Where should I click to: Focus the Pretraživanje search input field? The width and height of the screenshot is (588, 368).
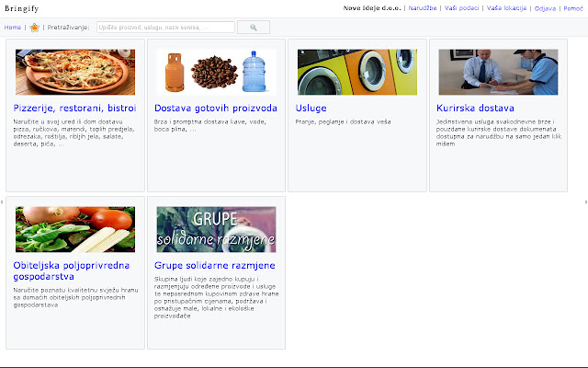(165, 28)
